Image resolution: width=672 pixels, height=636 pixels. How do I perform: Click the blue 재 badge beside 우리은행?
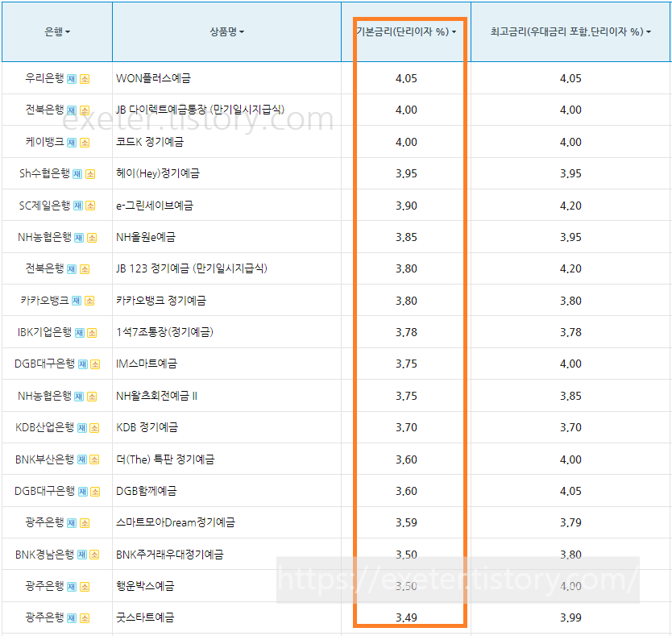click(72, 79)
